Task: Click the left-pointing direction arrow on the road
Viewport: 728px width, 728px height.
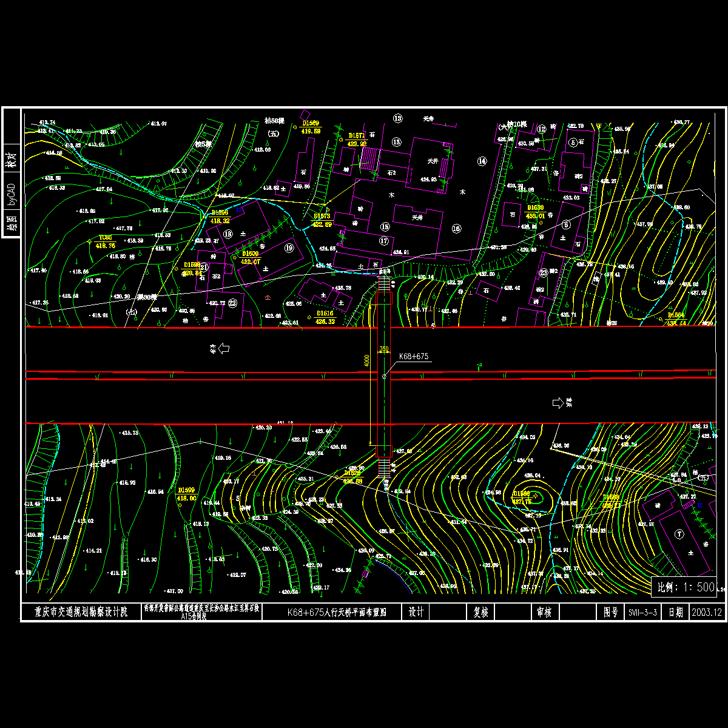Action: [223, 348]
